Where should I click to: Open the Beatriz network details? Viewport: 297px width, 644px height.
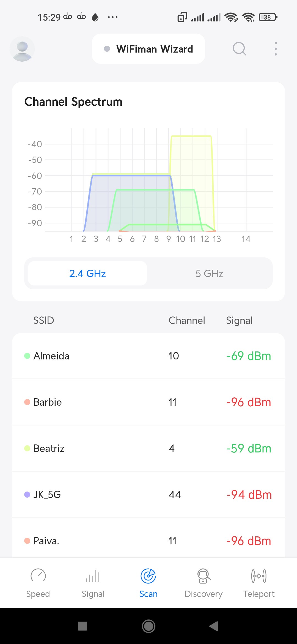148,449
